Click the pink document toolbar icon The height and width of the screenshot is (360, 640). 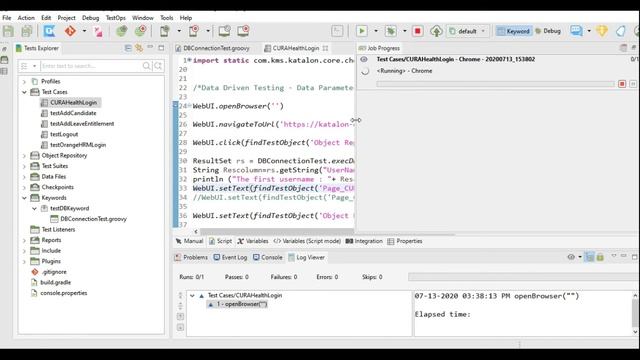[x=98, y=31]
